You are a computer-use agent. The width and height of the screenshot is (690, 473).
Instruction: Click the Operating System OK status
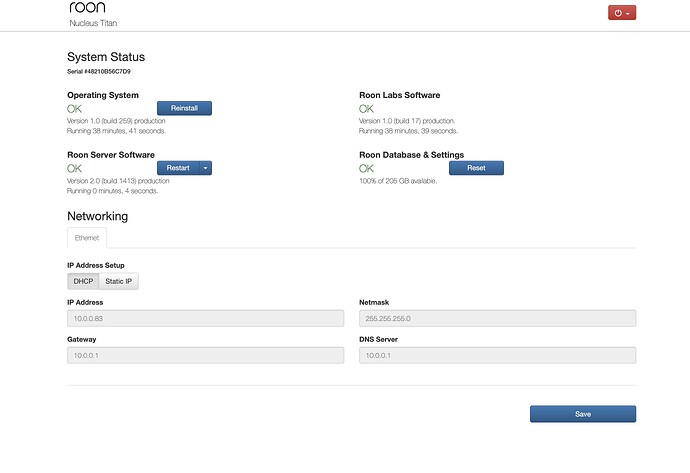point(74,109)
